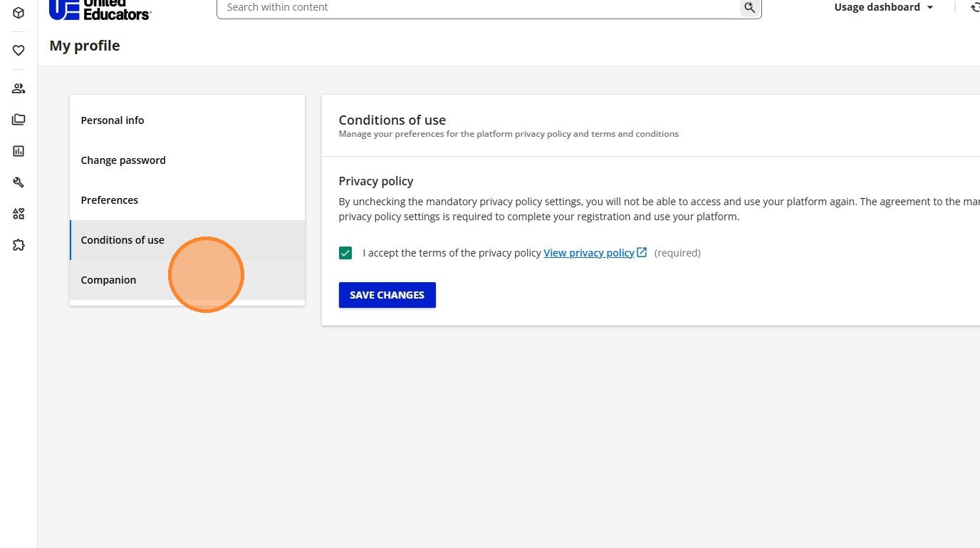Open the shapes categories icon
The height and width of the screenshot is (548, 980).
19,214
